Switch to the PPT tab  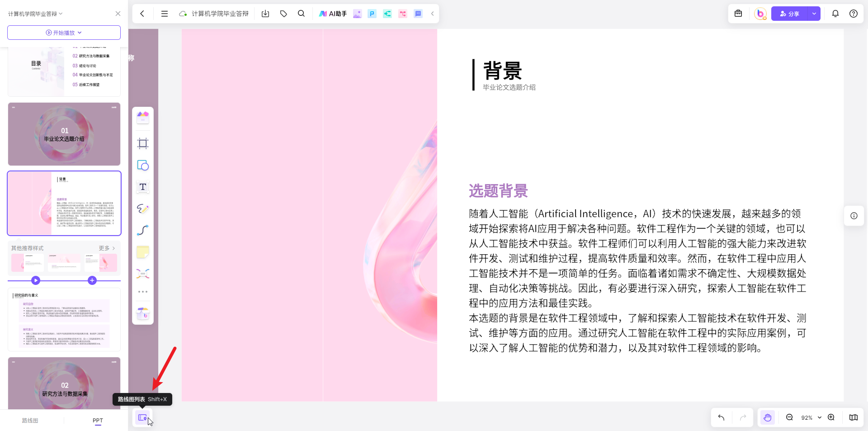pos(98,421)
